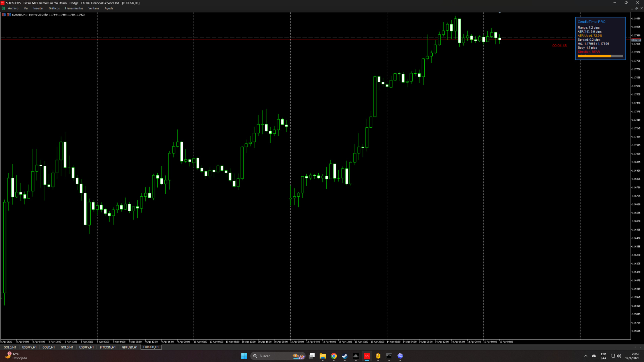
Task: Click the CandleTimer PRO panel title
Action: click(x=591, y=22)
